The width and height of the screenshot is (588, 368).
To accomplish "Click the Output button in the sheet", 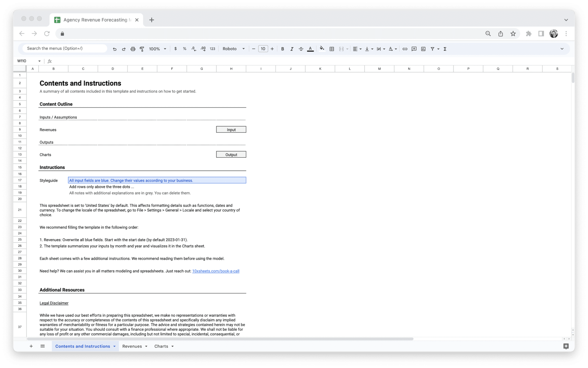I will coord(231,154).
